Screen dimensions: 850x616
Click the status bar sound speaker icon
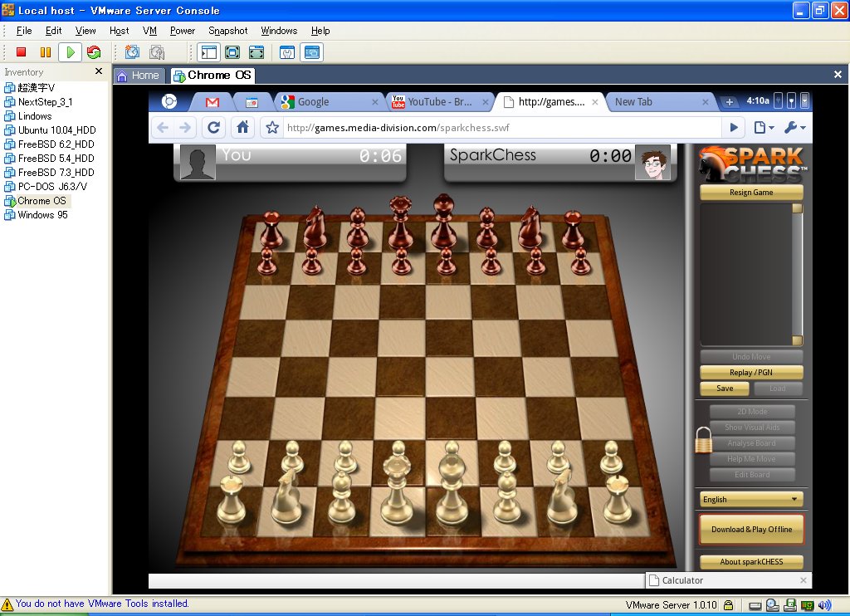click(824, 605)
